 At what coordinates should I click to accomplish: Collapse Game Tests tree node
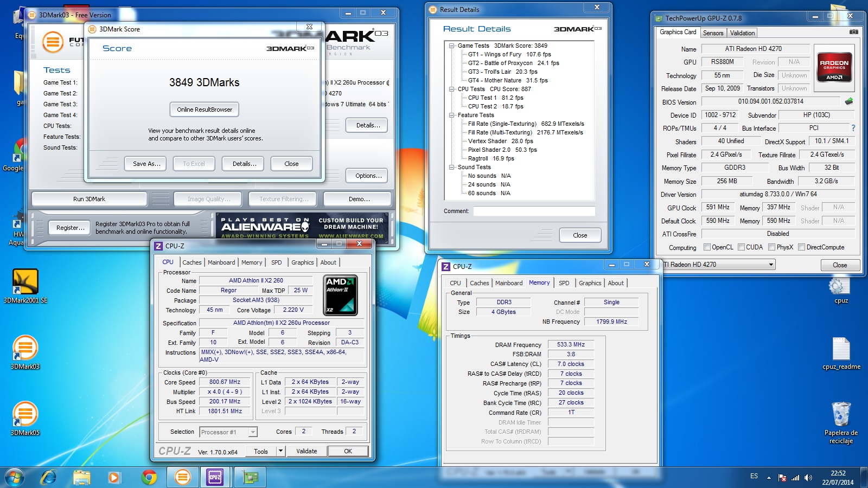click(x=451, y=46)
